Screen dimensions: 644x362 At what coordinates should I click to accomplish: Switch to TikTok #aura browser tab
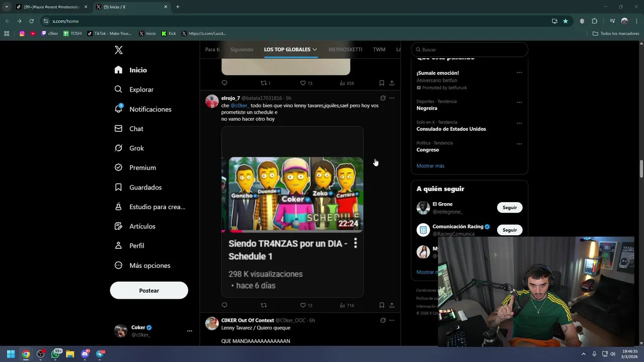[x=51, y=7]
